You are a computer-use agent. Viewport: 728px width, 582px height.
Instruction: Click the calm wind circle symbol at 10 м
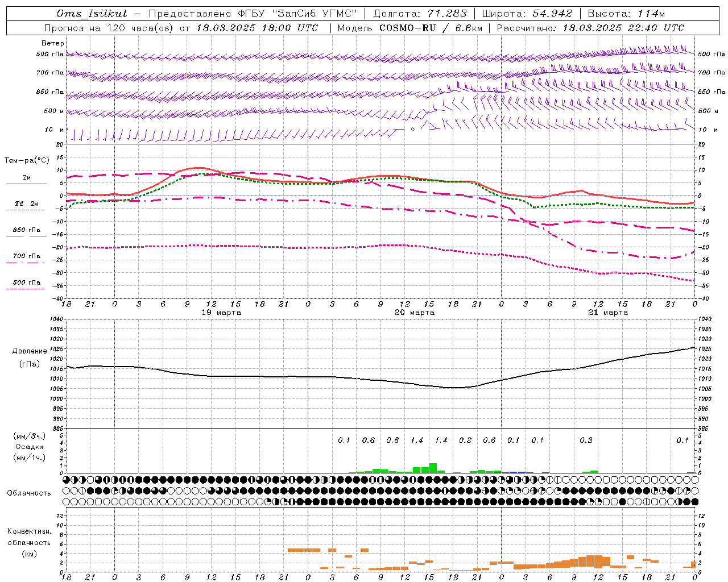pos(413,129)
